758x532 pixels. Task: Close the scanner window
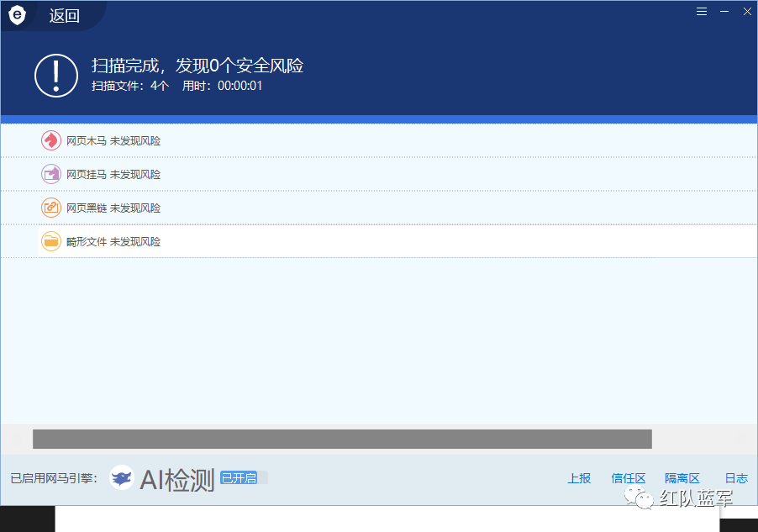[747, 12]
